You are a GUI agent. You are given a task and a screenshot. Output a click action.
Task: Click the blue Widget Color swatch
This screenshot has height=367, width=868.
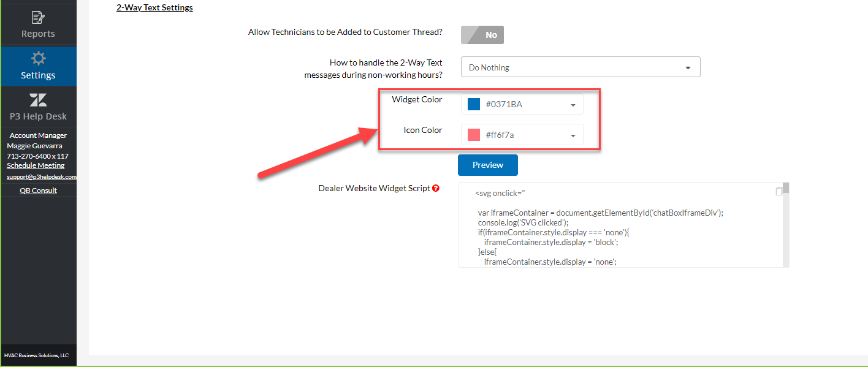473,104
